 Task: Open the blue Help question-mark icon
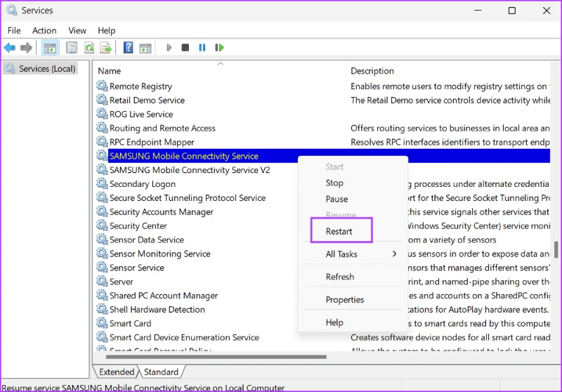tap(128, 48)
